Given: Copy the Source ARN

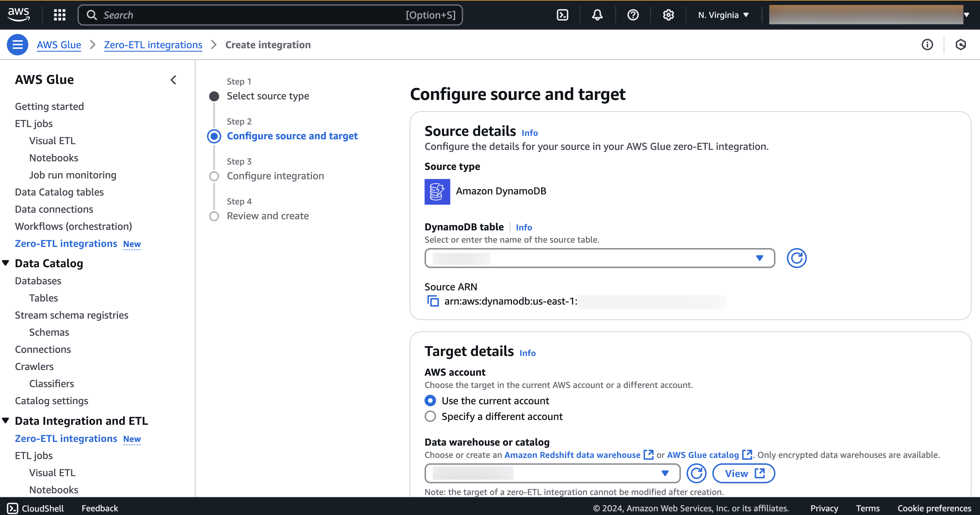Looking at the screenshot, I should click(x=433, y=301).
